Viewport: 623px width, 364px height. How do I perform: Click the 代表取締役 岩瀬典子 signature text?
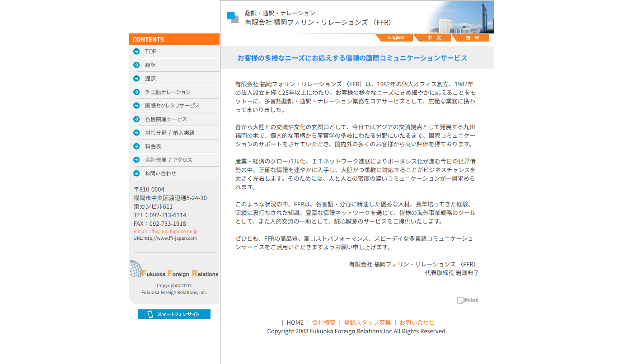[452, 273]
